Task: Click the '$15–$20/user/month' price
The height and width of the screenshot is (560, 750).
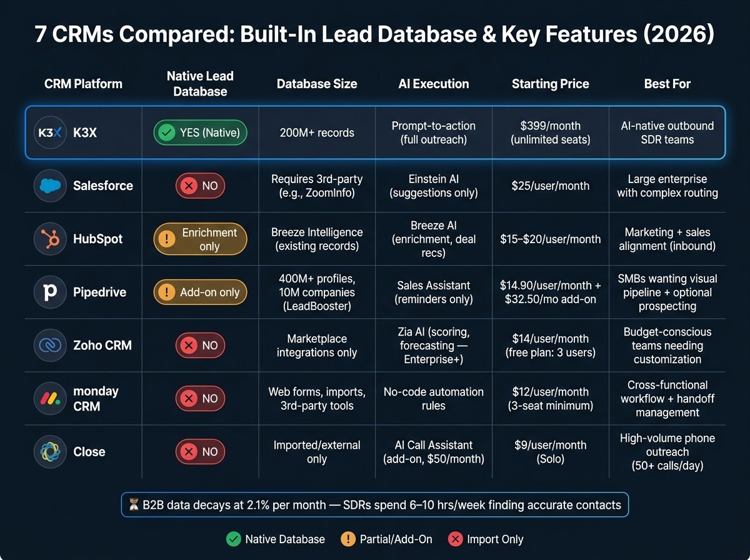Action: point(551,239)
